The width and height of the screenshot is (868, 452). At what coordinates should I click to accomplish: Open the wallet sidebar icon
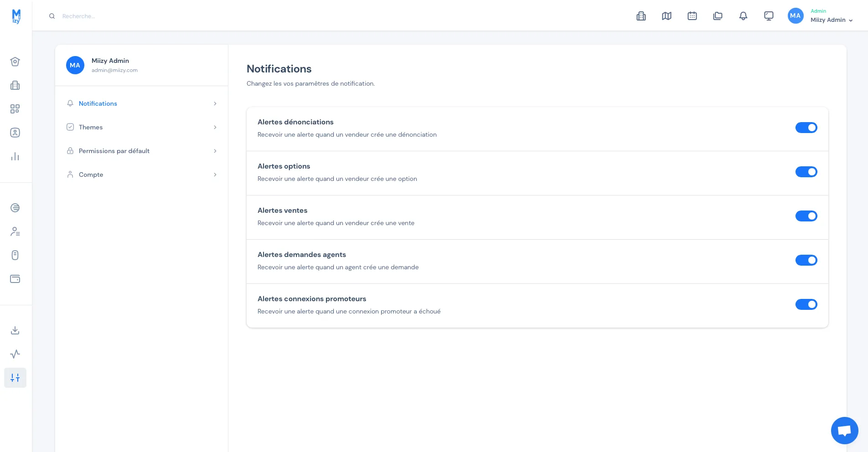pyautogui.click(x=15, y=279)
